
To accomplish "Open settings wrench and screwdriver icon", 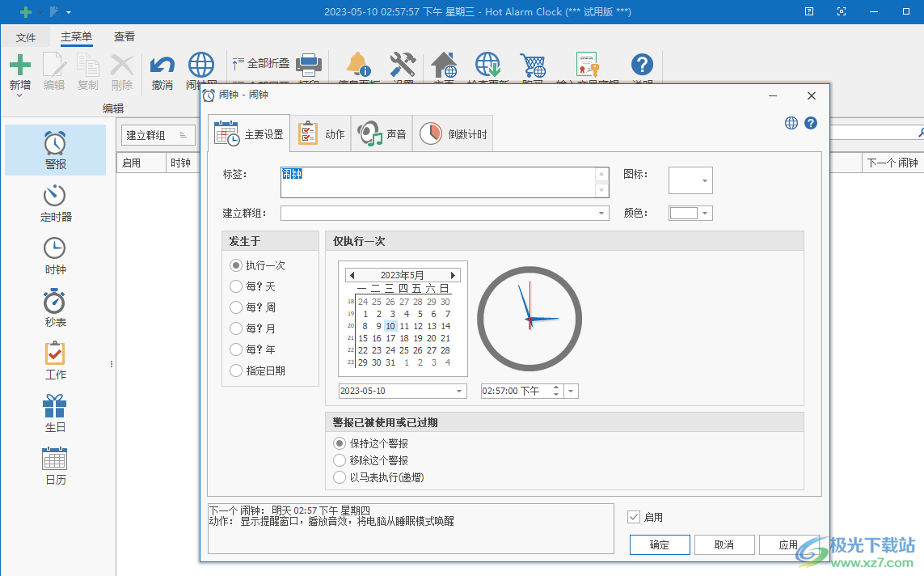I will point(403,65).
